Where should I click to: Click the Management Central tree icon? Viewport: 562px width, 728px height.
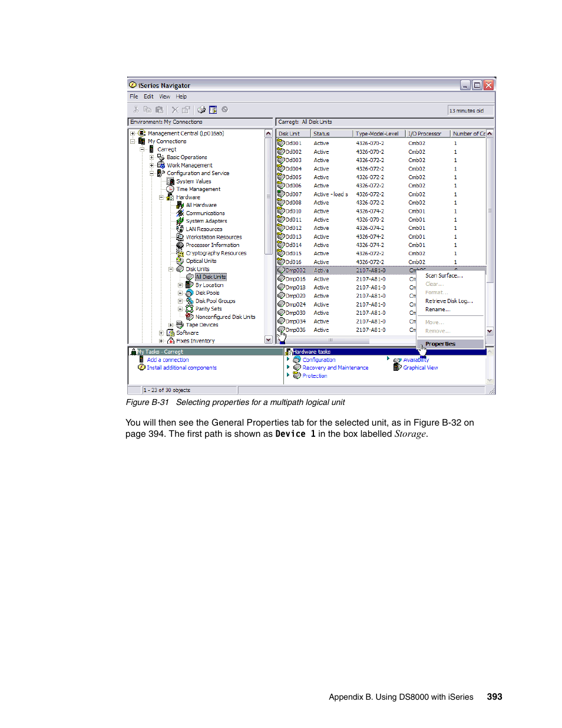(x=141, y=133)
